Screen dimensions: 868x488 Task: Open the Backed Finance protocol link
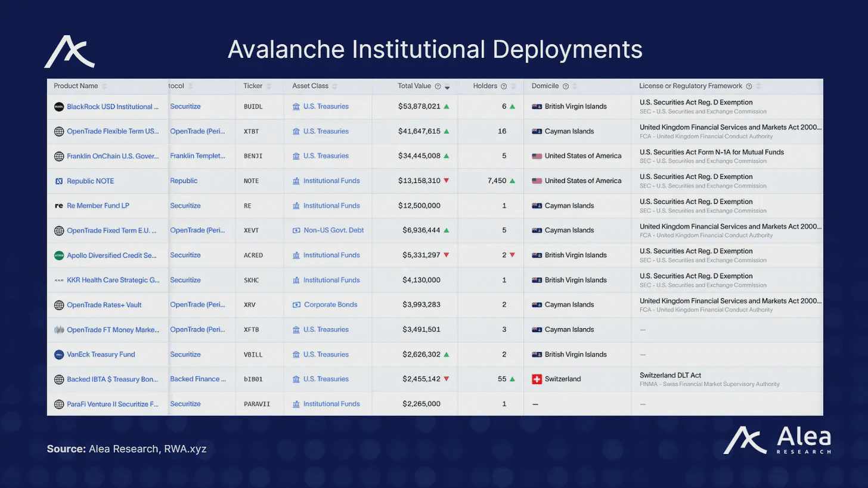point(198,379)
